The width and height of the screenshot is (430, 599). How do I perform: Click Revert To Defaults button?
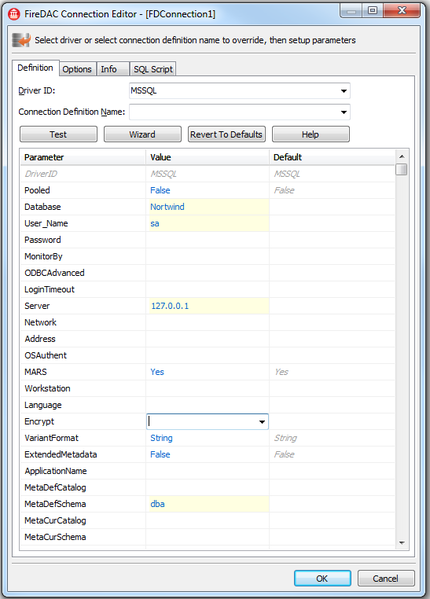[x=226, y=134]
